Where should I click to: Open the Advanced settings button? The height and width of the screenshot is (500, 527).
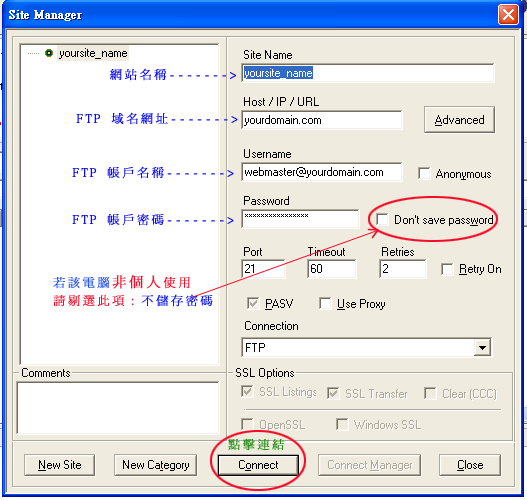pyautogui.click(x=459, y=120)
